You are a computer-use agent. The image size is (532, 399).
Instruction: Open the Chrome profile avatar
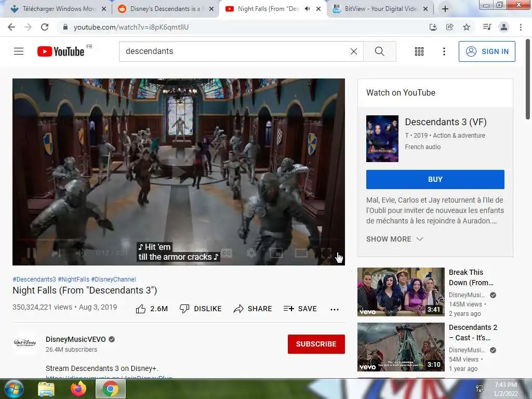tap(504, 27)
